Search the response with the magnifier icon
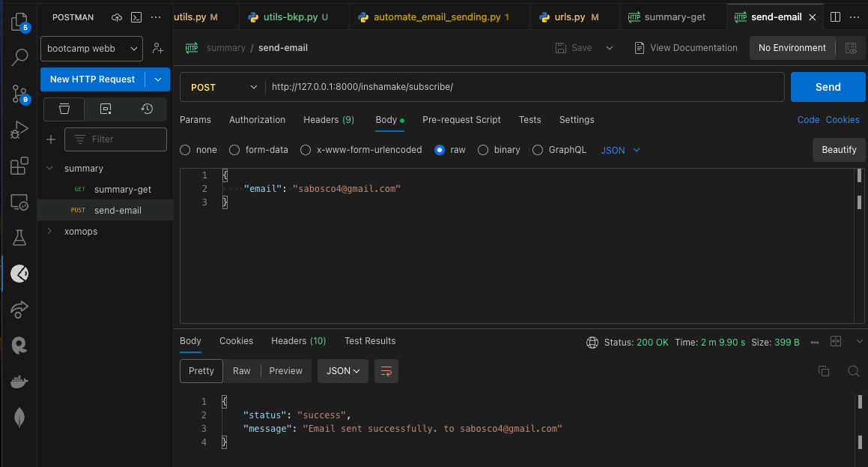This screenshot has width=868, height=467. pos(854,371)
